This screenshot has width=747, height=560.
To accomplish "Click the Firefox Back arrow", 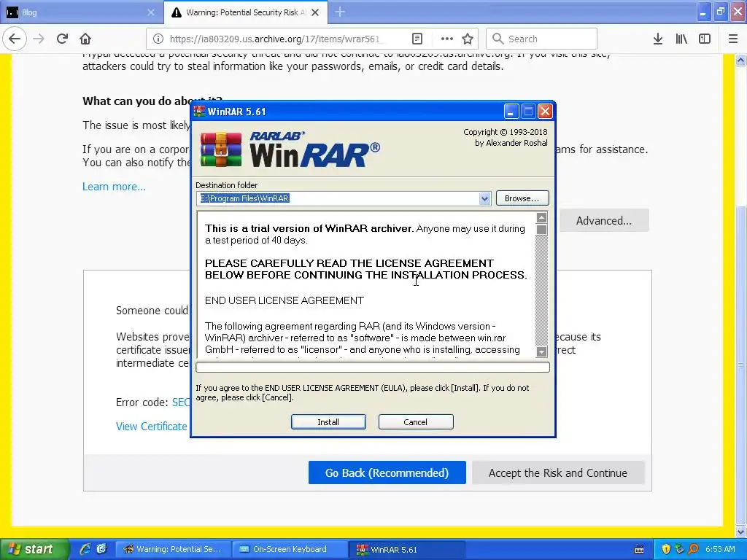I will tap(15, 39).
